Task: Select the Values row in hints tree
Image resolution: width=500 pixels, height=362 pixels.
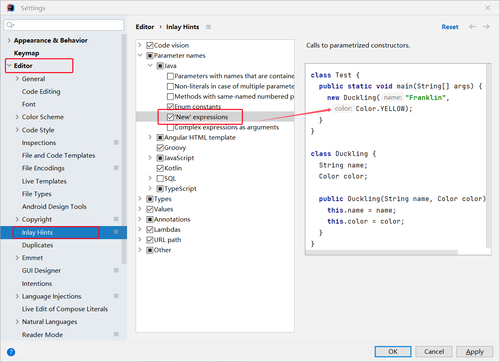Action: click(163, 209)
